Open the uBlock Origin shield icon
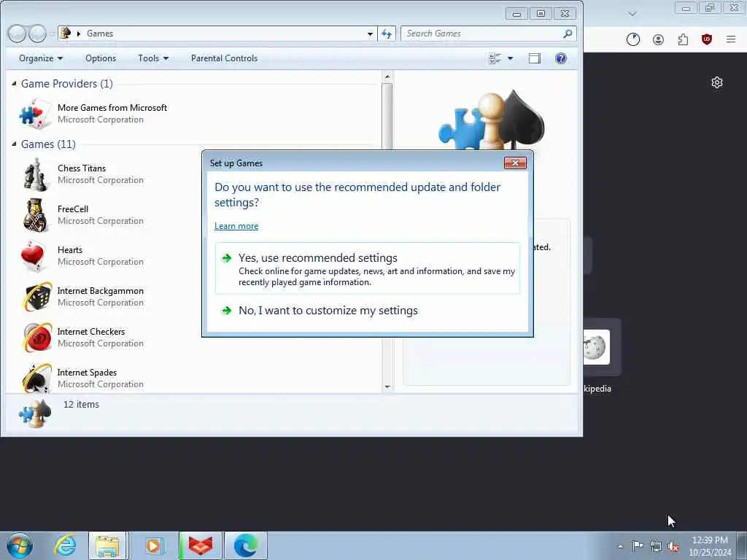The width and height of the screenshot is (747, 560). pos(707,39)
